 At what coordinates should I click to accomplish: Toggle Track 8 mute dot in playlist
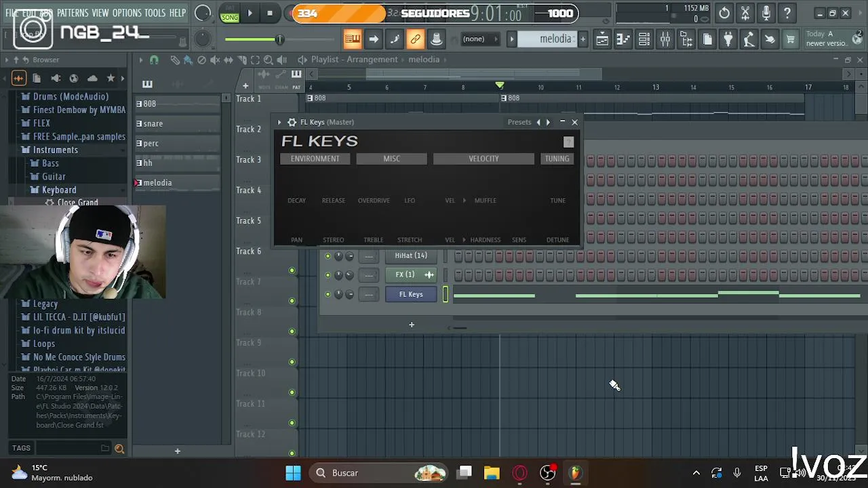click(x=292, y=331)
